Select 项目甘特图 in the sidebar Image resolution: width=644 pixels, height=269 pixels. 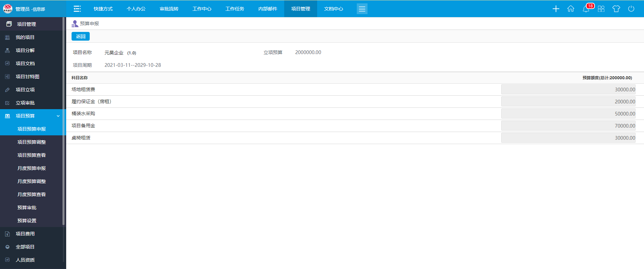pyautogui.click(x=28, y=77)
